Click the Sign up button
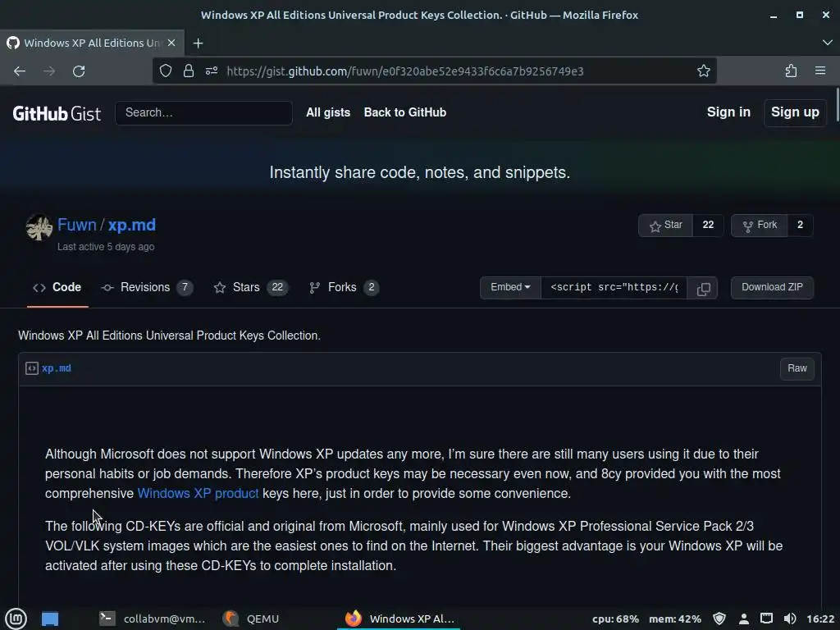The width and height of the screenshot is (840, 630). coord(795,112)
